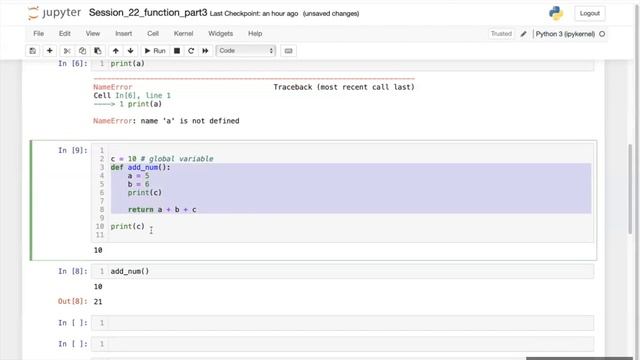Run the selected cell
Viewport: 640px width, 360px height.
click(x=155, y=51)
